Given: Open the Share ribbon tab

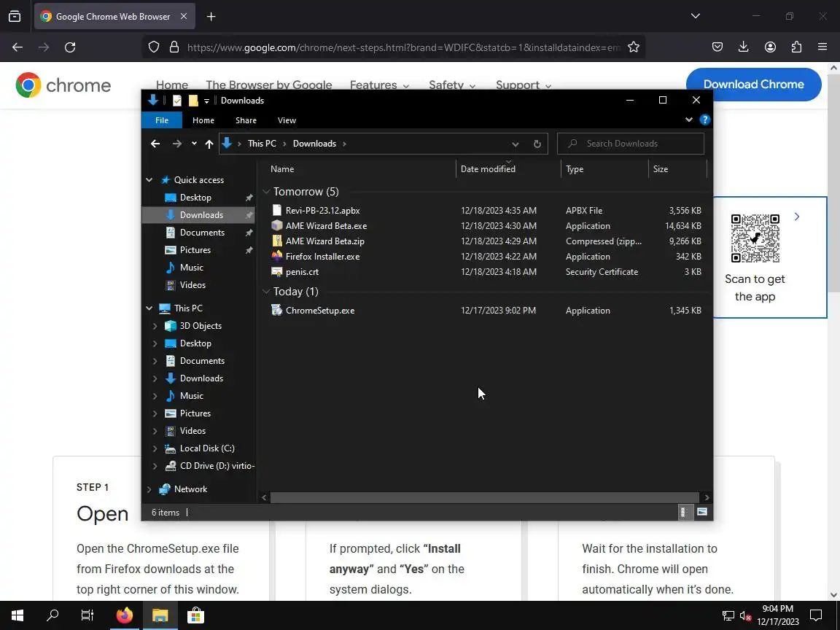Looking at the screenshot, I should point(246,120).
